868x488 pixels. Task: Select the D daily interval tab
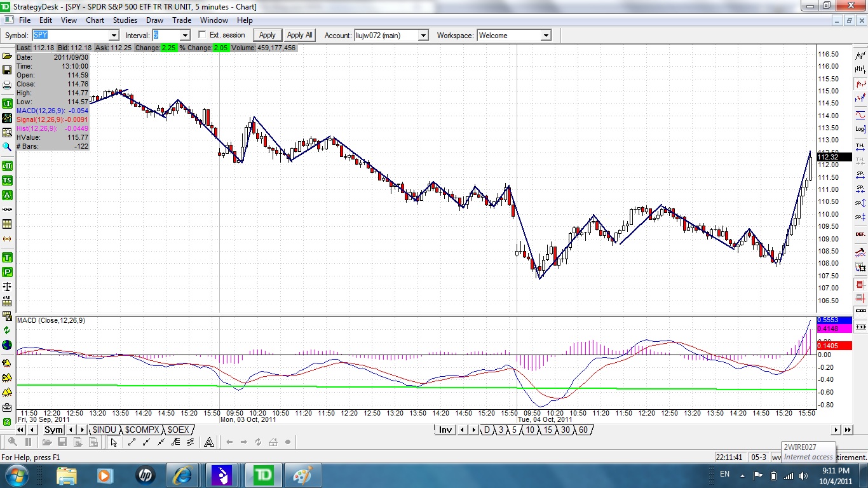(x=487, y=430)
